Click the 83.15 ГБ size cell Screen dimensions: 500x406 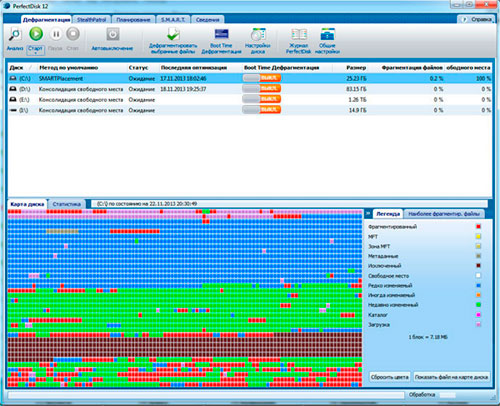click(x=356, y=89)
